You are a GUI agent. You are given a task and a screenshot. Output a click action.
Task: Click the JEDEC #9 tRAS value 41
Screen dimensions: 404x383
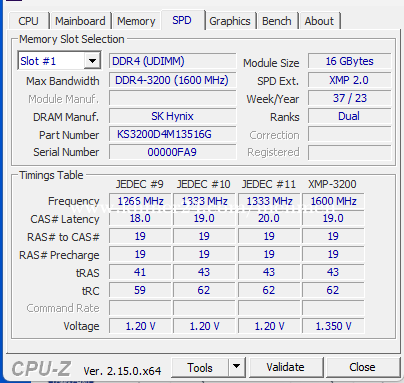140,272
